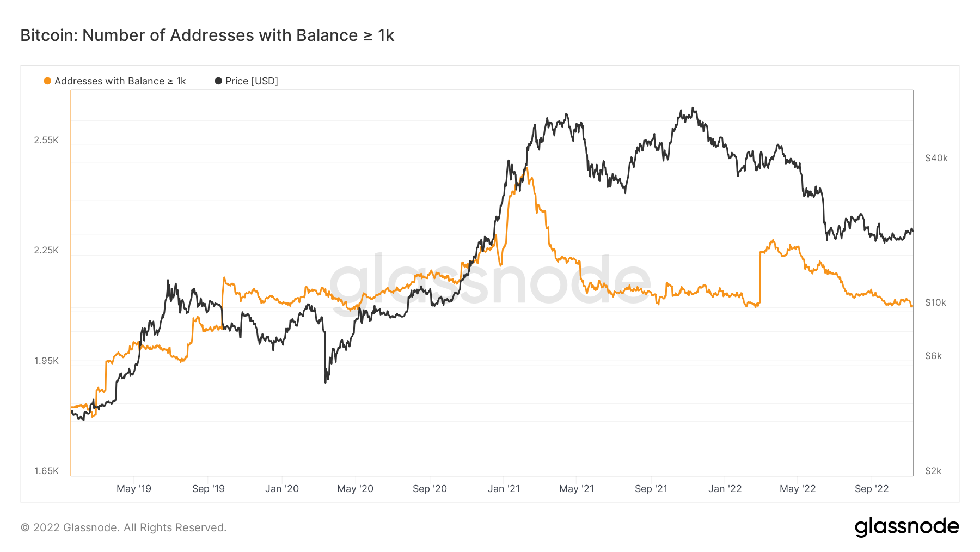The height and width of the screenshot is (552, 980).
Task: Select the Sep '20 x-axis label
Action: point(430,489)
